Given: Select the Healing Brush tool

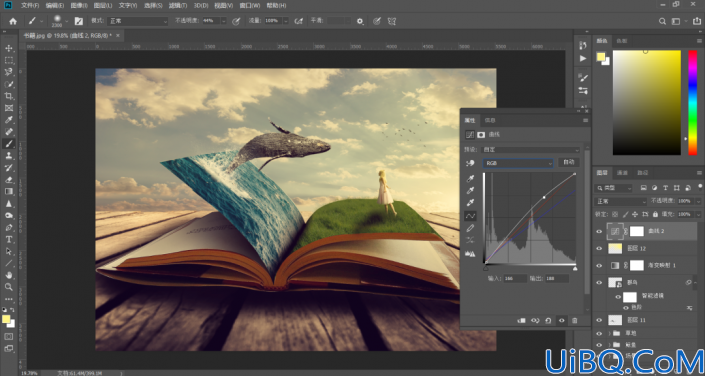Looking at the screenshot, I should pos(9,132).
